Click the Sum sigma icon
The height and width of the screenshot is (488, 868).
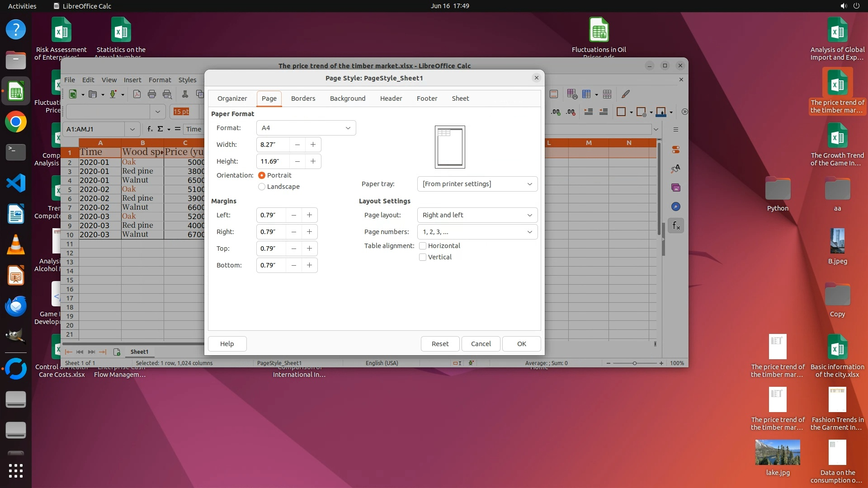coord(160,129)
